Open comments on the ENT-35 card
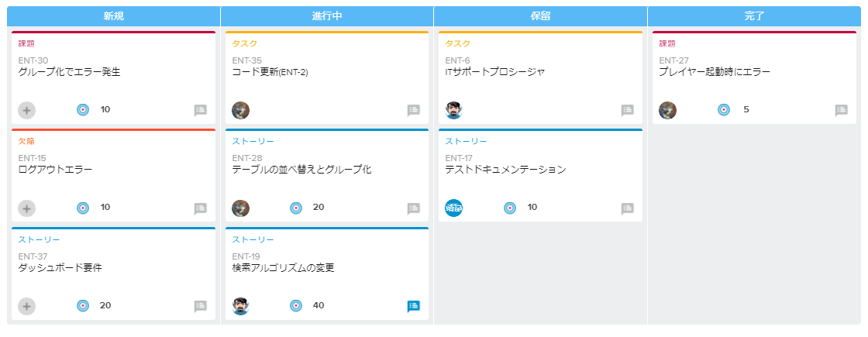Image resolution: width=868 pixels, height=337 pixels. pos(414,110)
